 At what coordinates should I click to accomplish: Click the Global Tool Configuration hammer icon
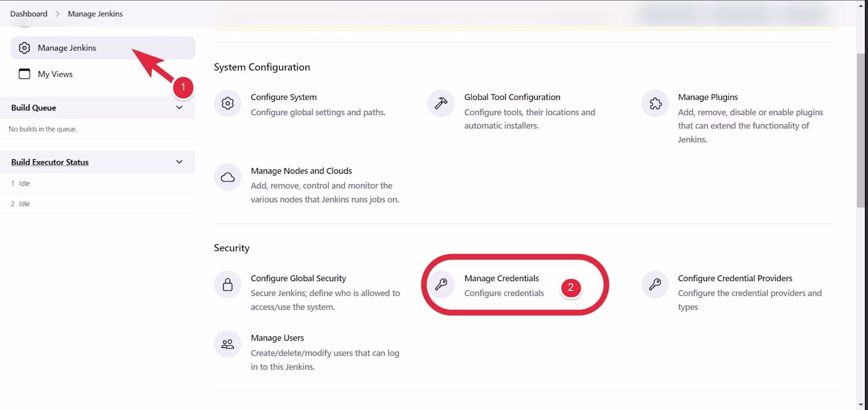coord(441,104)
